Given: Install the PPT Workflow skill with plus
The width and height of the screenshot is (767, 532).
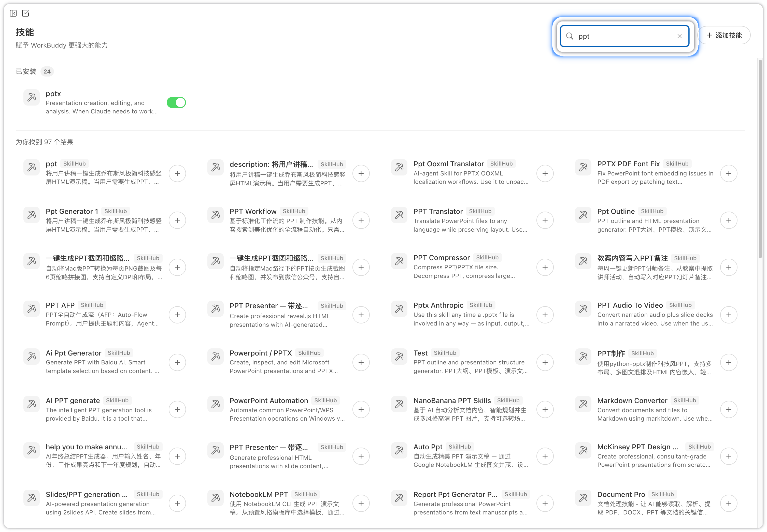Looking at the screenshot, I should 361,220.
